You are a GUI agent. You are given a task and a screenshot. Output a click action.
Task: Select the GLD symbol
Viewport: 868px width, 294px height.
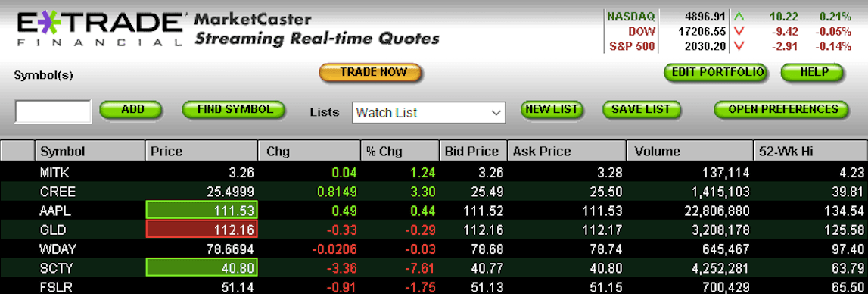click(x=53, y=230)
